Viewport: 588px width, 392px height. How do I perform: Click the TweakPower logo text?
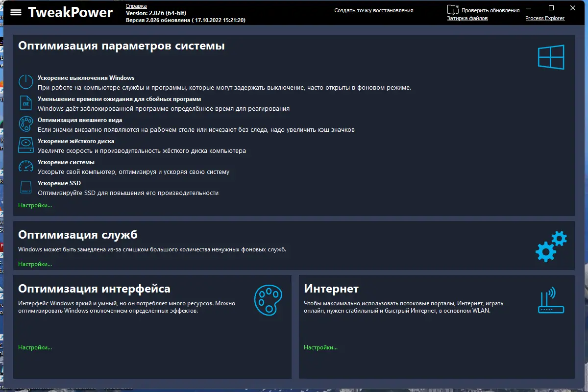[70, 12]
